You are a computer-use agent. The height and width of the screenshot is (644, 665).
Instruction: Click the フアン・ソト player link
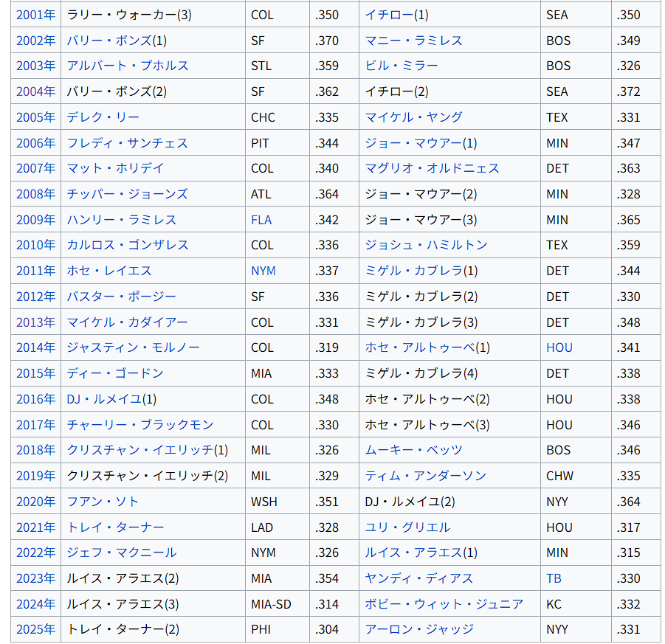pos(103,502)
